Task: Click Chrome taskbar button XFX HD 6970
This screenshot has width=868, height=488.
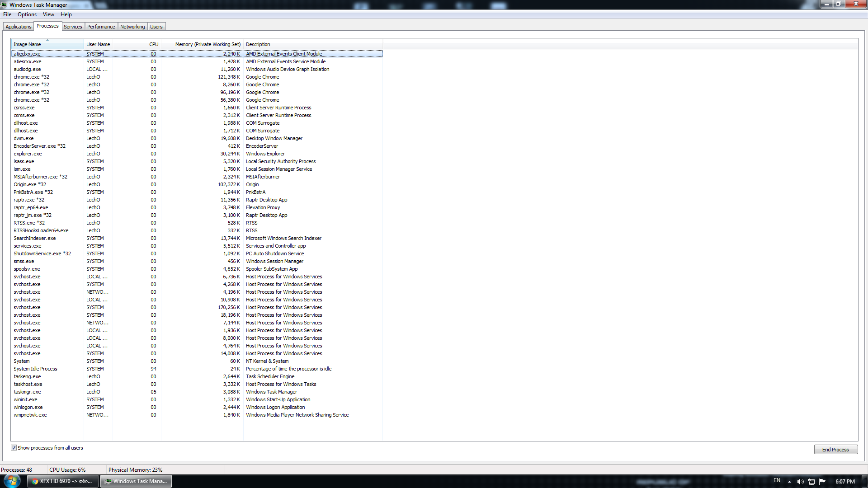Action: coord(62,481)
